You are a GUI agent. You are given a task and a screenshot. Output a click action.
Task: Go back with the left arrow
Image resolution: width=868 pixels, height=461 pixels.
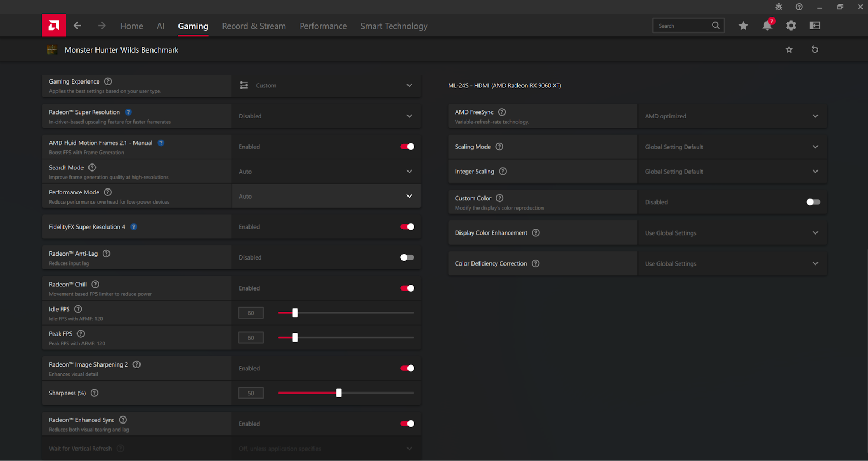78,26
